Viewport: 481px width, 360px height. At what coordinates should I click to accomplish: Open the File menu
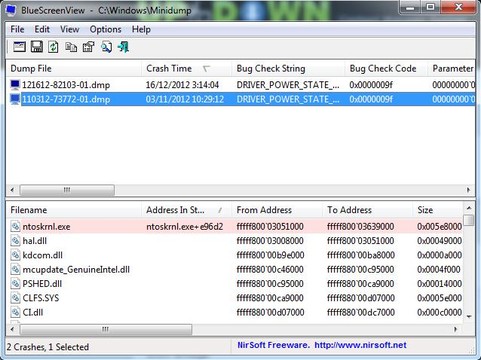[x=17, y=29]
